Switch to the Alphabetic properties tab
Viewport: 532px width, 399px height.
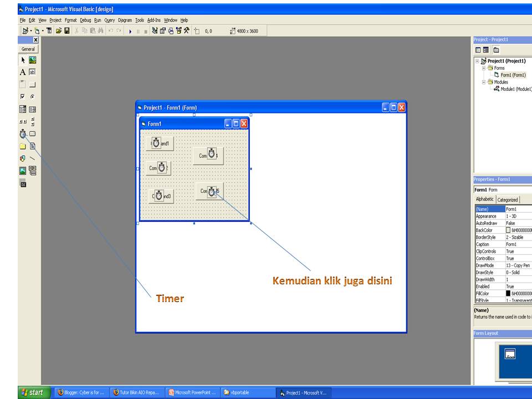point(484,199)
